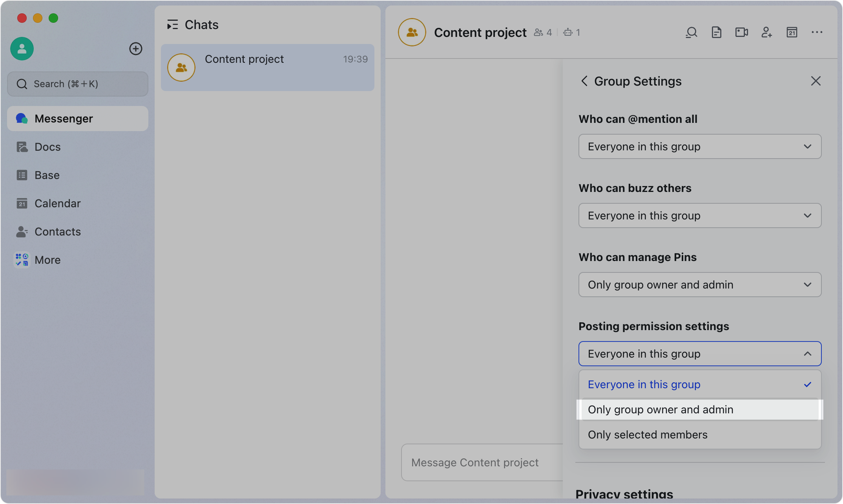Click the Content project title in header
Screen dimensions: 843x504
pyautogui.click(x=480, y=33)
